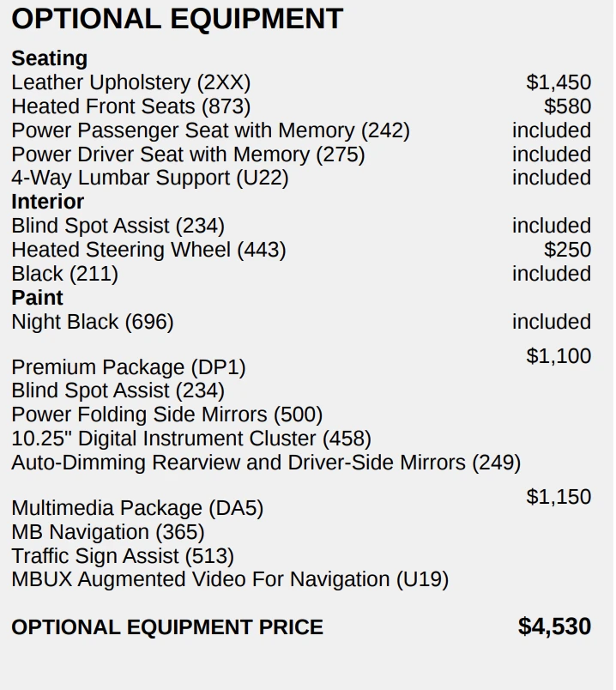Select Heated Front Seats (873) item
The height and width of the screenshot is (690, 616).
(130, 106)
